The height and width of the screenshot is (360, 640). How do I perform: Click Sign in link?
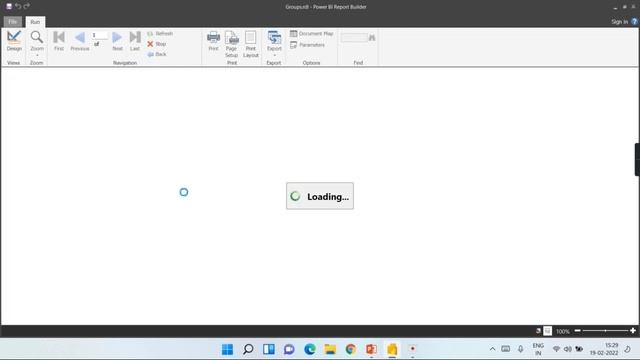[619, 22]
